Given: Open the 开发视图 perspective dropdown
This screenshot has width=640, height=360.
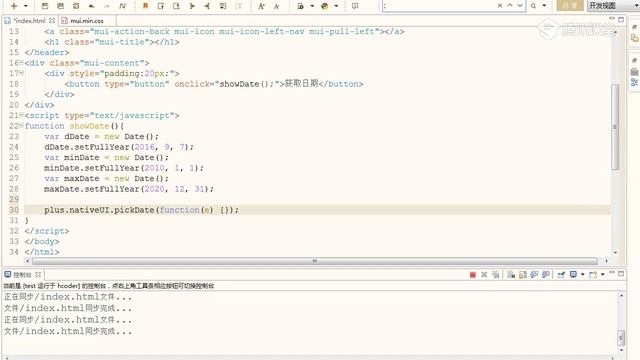Looking at the screenshot, I should point(613,6).
